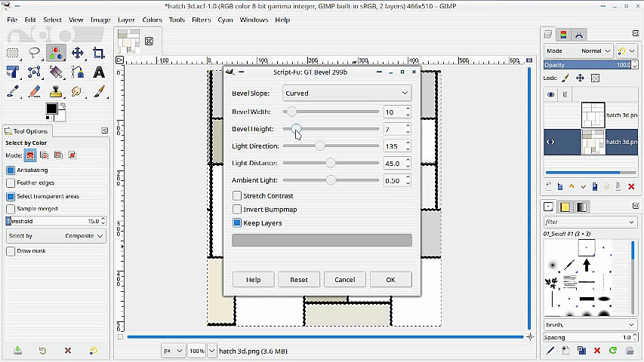The height and width of the screenshot is (362, 644).
Task: Select the Eraser tool
Action: 35,91
